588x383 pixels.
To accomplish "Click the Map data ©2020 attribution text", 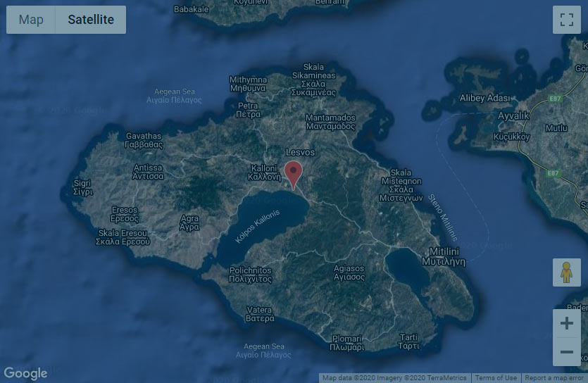I will 394,378.
